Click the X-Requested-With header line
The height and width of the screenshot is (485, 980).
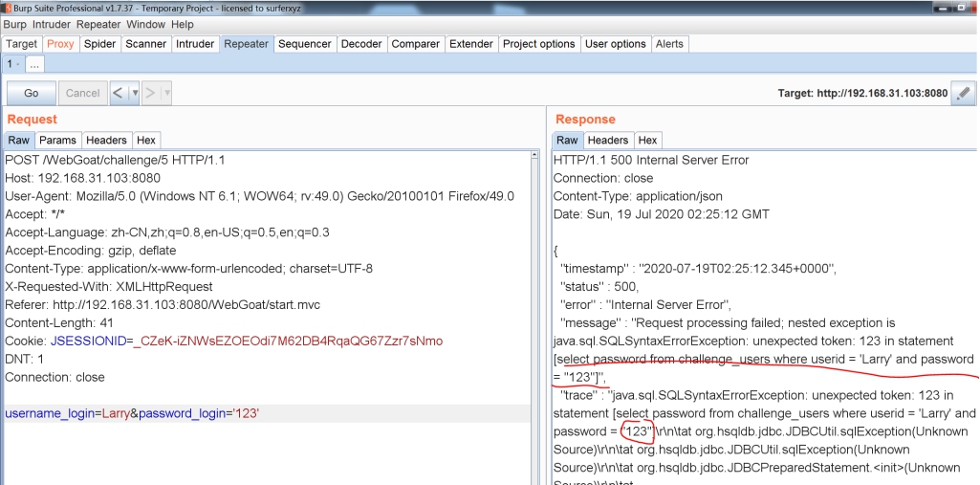click(109, 287)
